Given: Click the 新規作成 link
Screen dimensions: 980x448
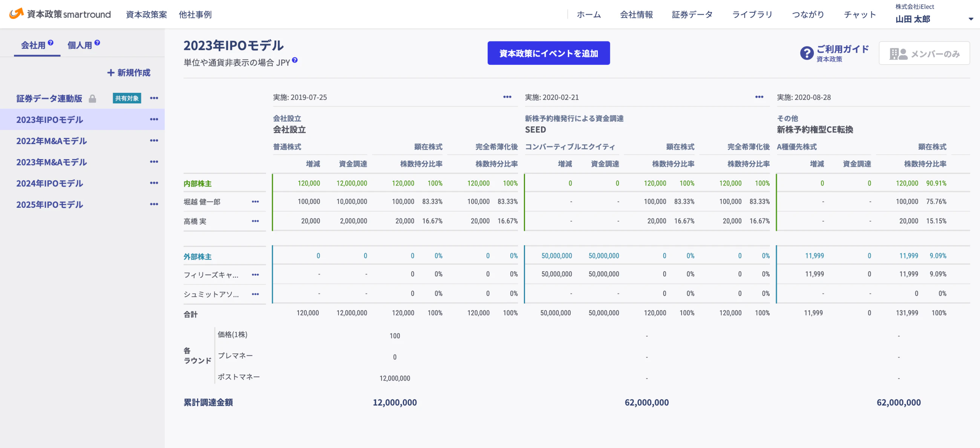Looking at the screenshot, I should [129, 73].
